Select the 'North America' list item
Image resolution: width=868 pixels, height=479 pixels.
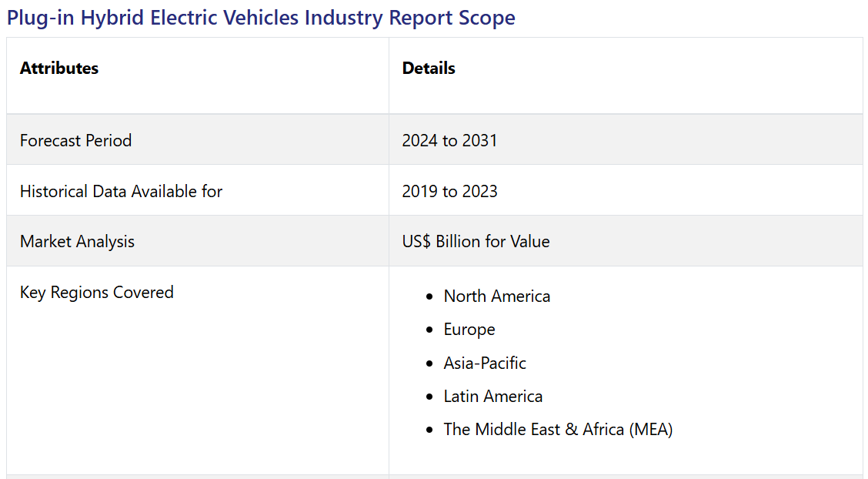[x=497, y=296]
